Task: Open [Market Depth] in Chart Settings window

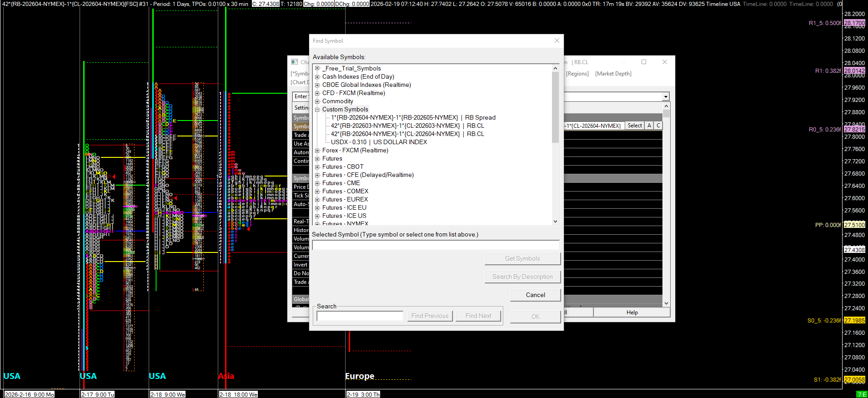Action: point(613,74)
